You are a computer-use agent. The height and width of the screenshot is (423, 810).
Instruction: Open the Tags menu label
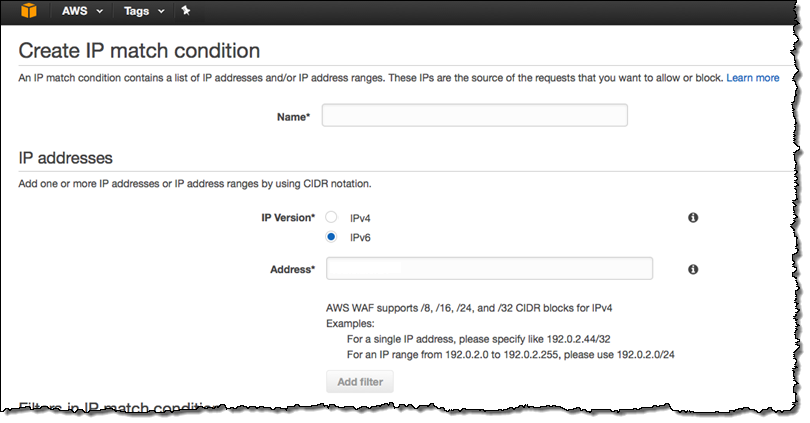(136, 11)
